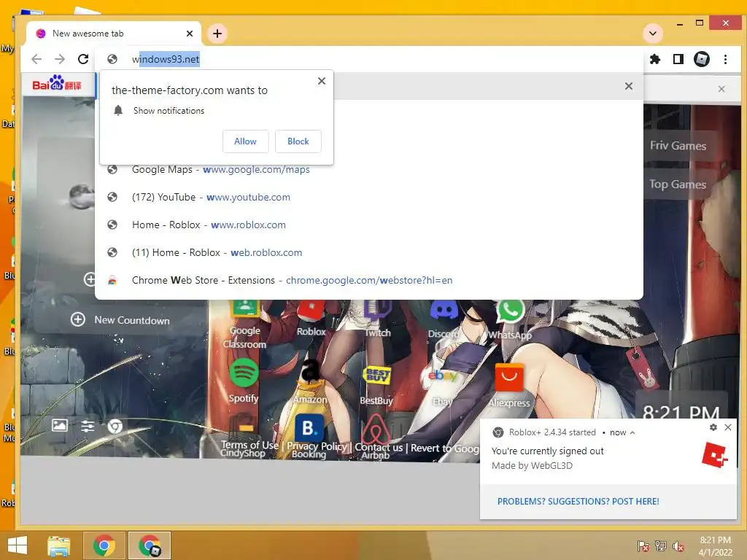Select Google Maps suggestion
Screen dimensions: 747x560
(368, 169)
